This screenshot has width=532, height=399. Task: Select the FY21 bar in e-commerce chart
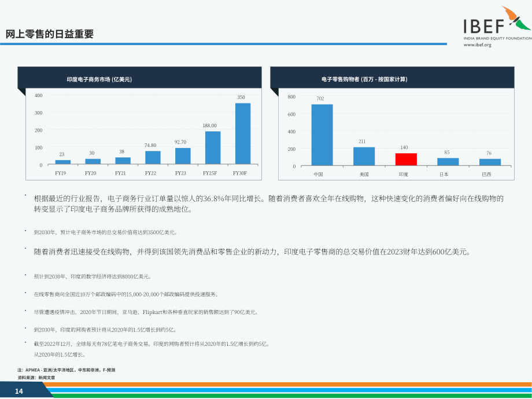[123, 161]
